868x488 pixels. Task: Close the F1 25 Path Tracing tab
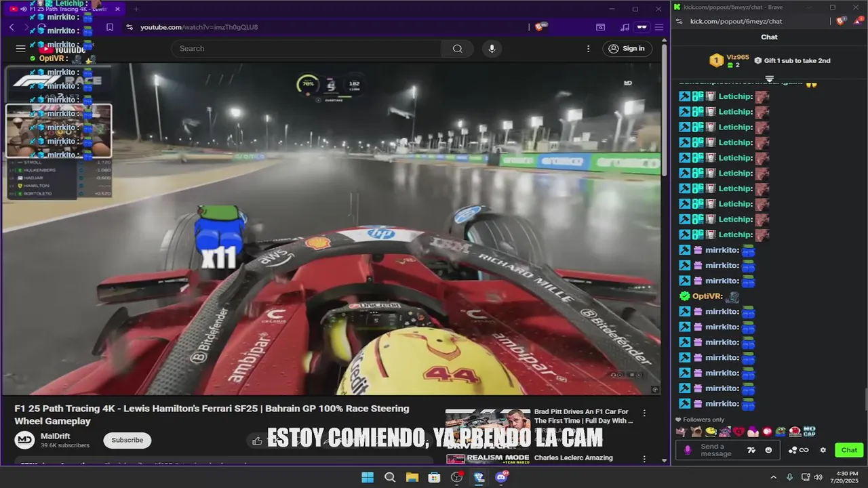(x=117, y=9)
